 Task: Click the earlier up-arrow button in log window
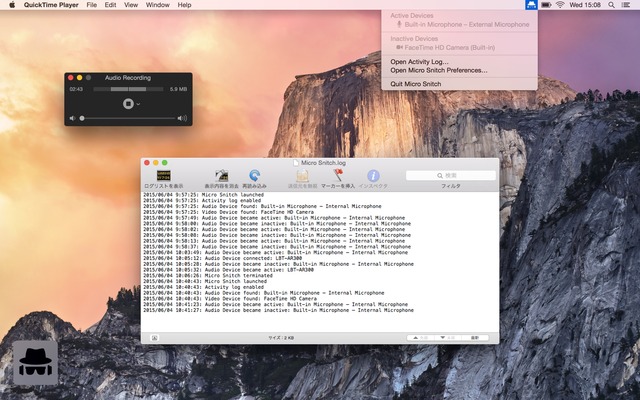(x=420, y=338)
